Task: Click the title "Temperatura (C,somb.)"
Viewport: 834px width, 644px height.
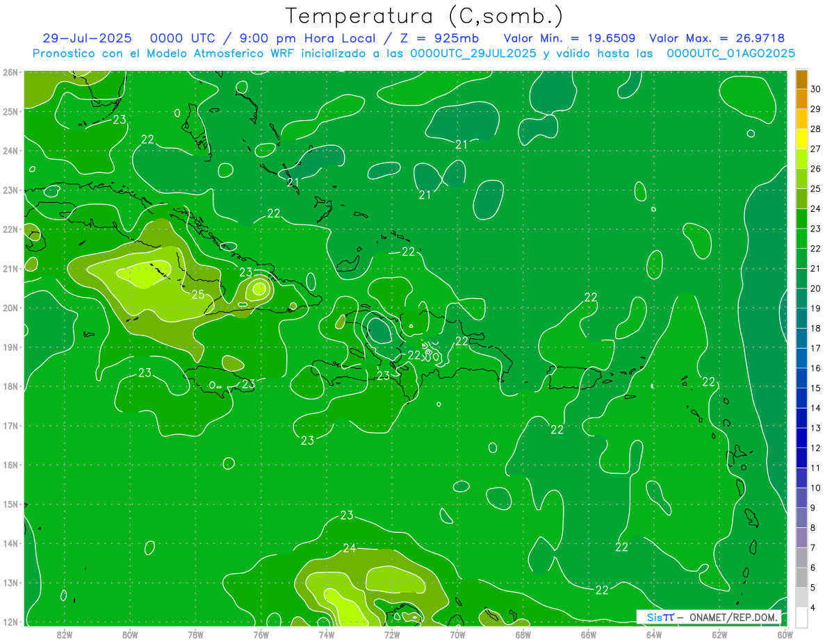Action: click(x=424, y=16)
